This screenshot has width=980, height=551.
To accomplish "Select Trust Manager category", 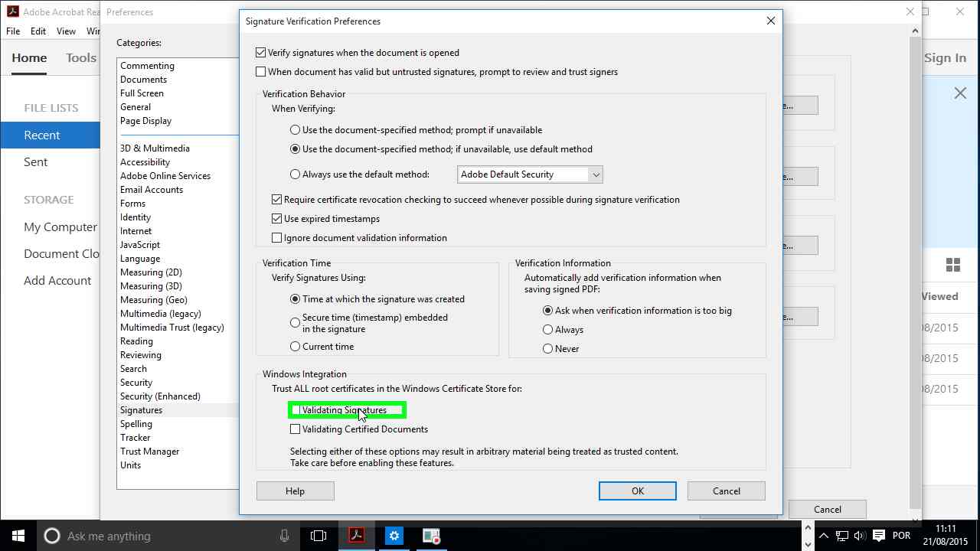I will (149, 452).
